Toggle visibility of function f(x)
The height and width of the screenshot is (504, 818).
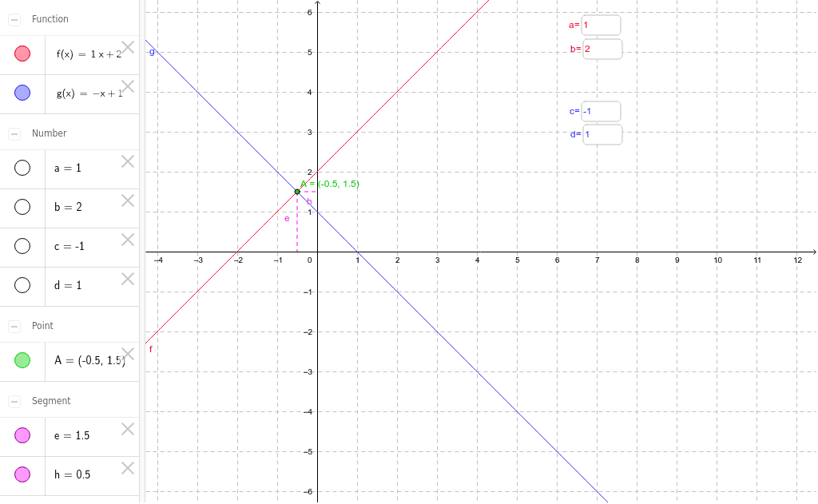point(22,53)
